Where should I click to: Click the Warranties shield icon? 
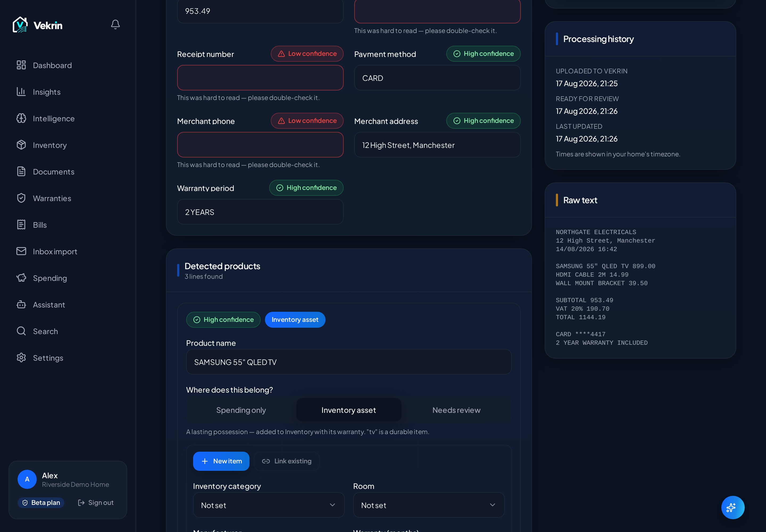pos(21,198)
